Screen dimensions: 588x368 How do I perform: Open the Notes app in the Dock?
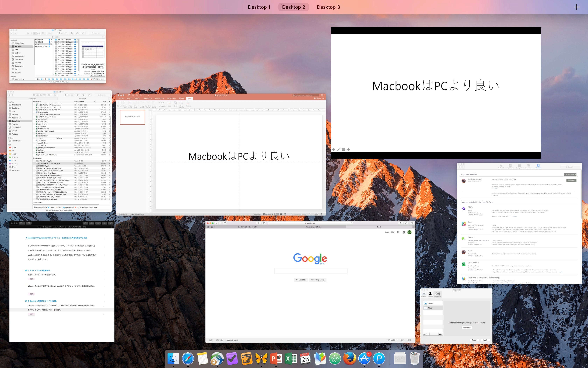(x=203, y=358)
